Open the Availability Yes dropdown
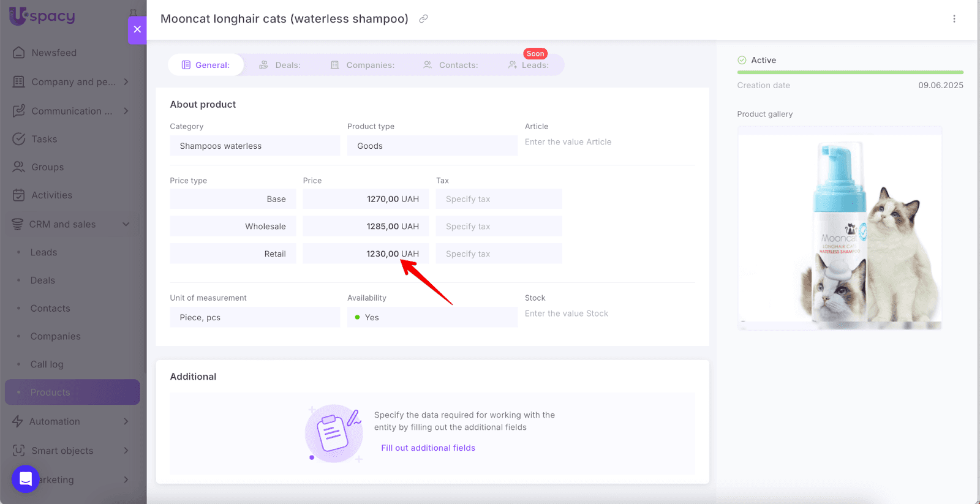The height and width of the screenshot is (504, 980). click(432, 317)
